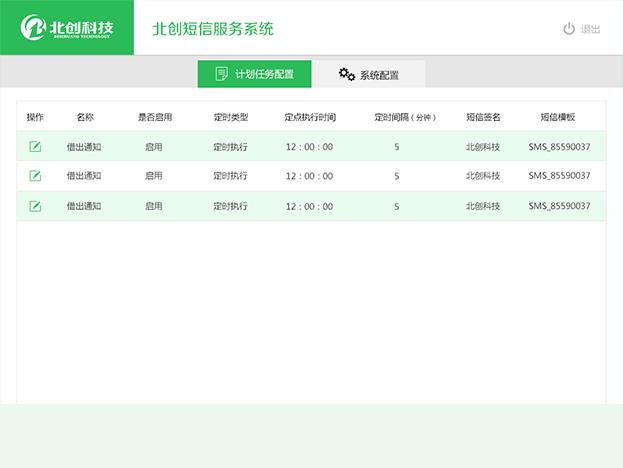This screenshot has width=623, height=468.
Task: Edit the first 借出通知 task row
Action: point(35,147)
